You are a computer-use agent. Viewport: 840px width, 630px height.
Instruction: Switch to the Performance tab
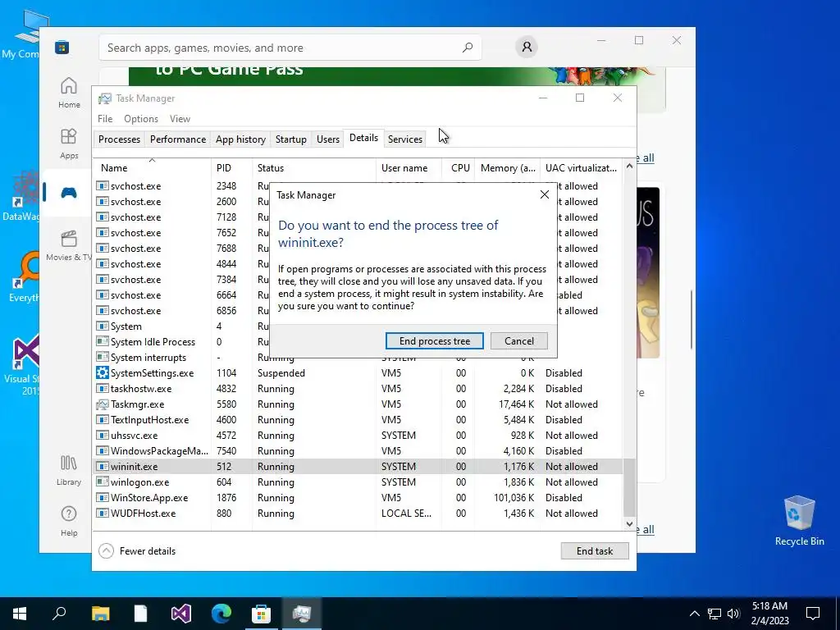pos(178,139)
